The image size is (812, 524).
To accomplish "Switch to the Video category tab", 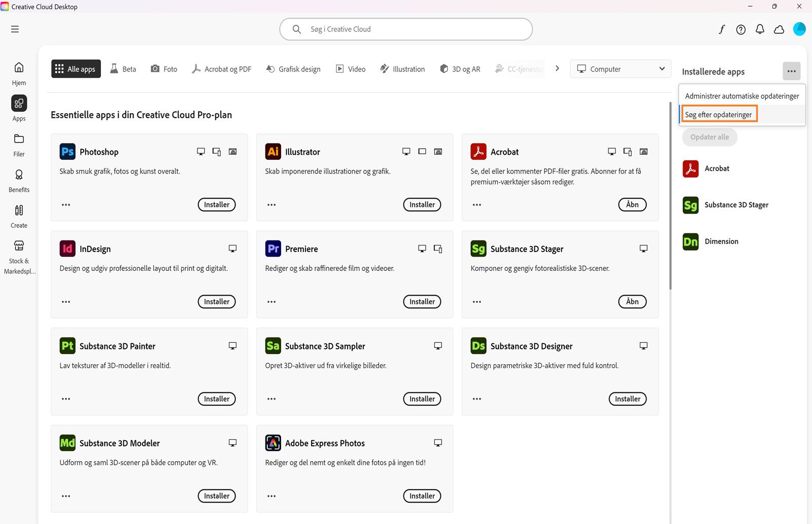I will point(350,68).
